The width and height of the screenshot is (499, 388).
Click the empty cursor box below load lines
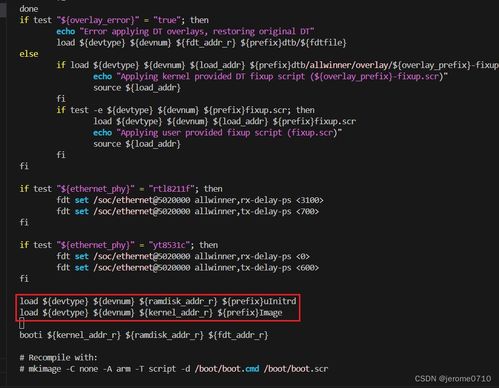point(22,323)
